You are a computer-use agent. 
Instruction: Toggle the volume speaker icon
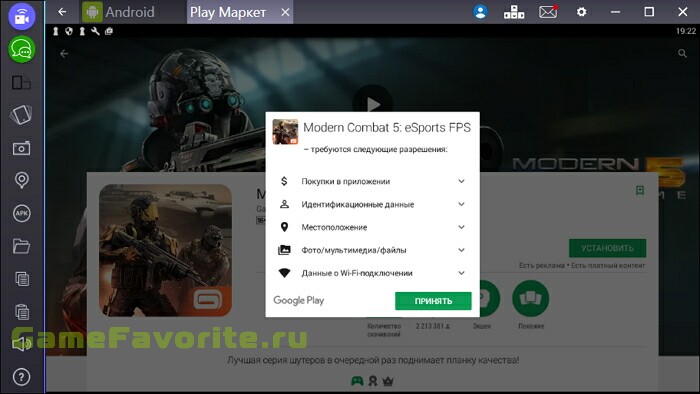[21, 344]
